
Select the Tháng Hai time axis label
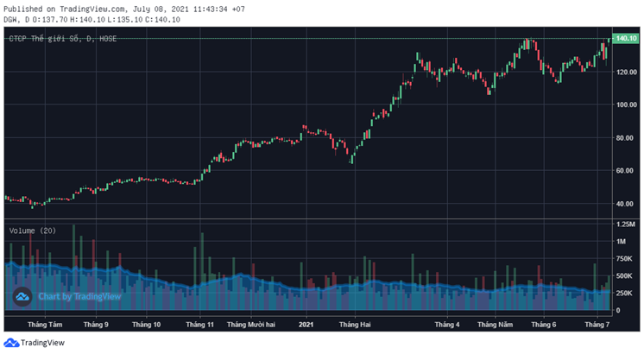(x=355, y=325)
